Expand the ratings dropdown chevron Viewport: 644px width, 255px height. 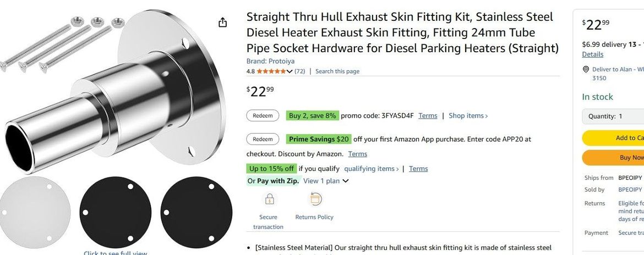point(290,71)
